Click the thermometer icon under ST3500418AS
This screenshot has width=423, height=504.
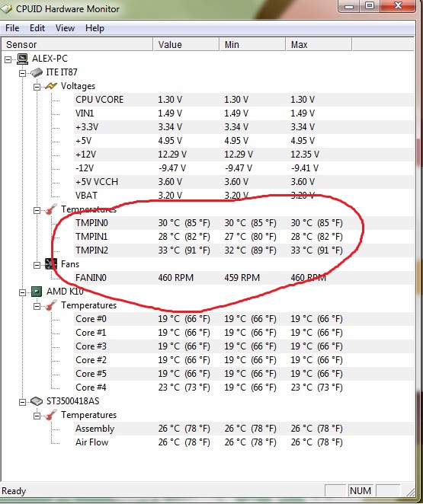click(51, 415)
